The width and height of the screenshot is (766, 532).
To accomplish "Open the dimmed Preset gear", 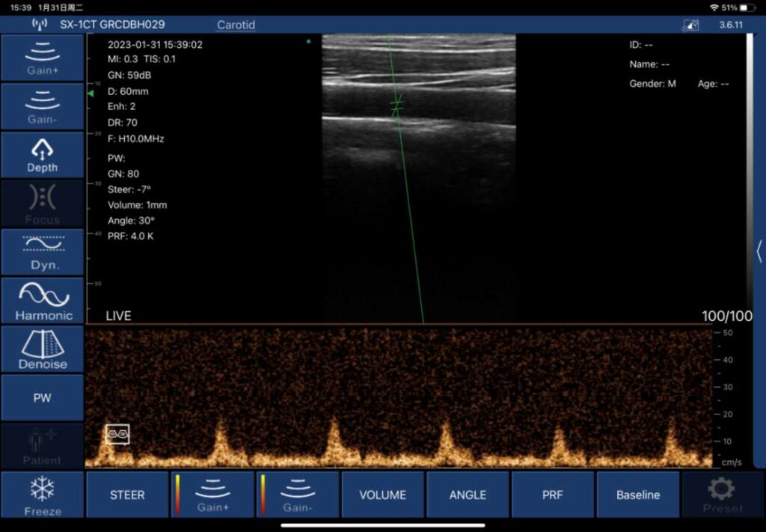I will pyautogui.click(x=723, y=495).
